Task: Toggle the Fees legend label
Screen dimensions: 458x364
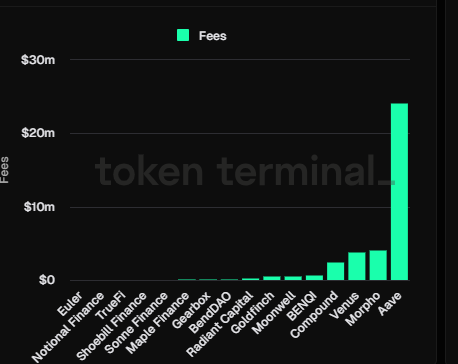Action: click(x=213, y=36)
